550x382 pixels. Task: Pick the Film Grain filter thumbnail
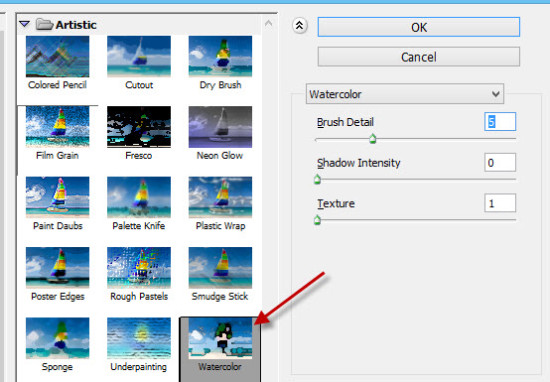tap(58, 127)
